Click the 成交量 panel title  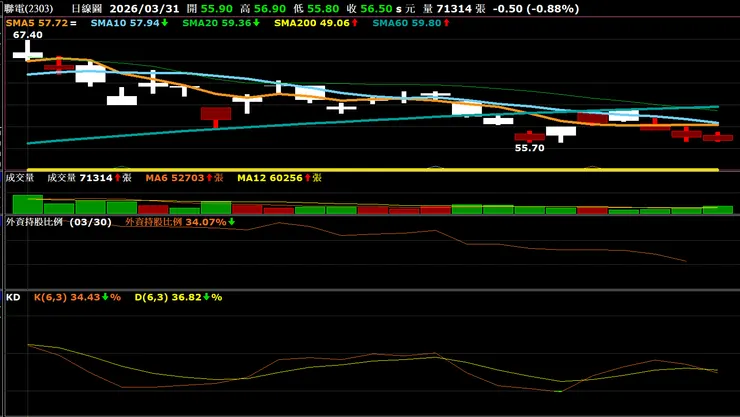tap(20, 178)
